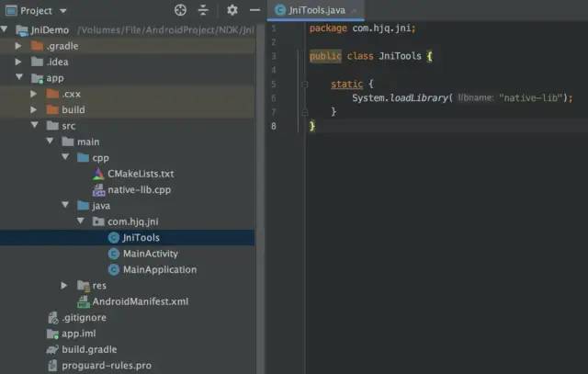
Task: Expand the .cxx folder arrow
Action: click(x=33, y=94)
